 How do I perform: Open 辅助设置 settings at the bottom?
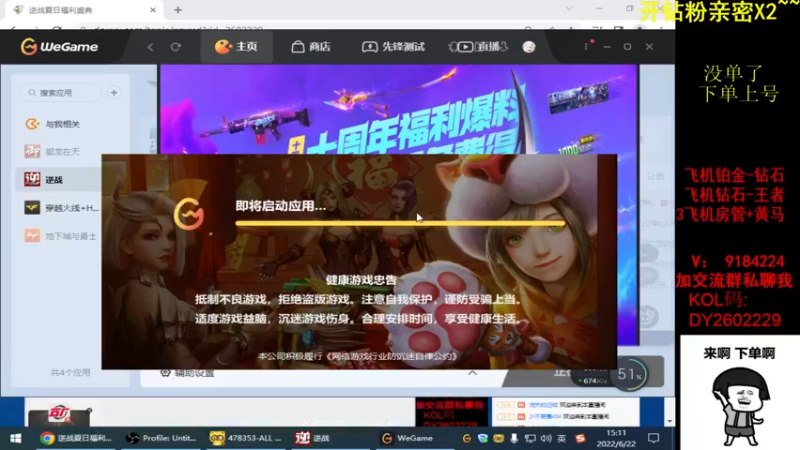pyautogui.click(x=187, y=373)
